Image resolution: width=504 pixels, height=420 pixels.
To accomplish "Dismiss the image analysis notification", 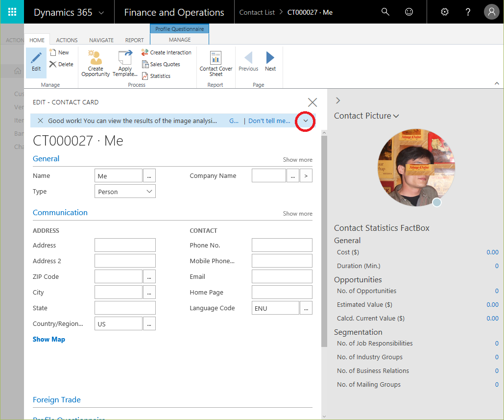I will point(41,121).
